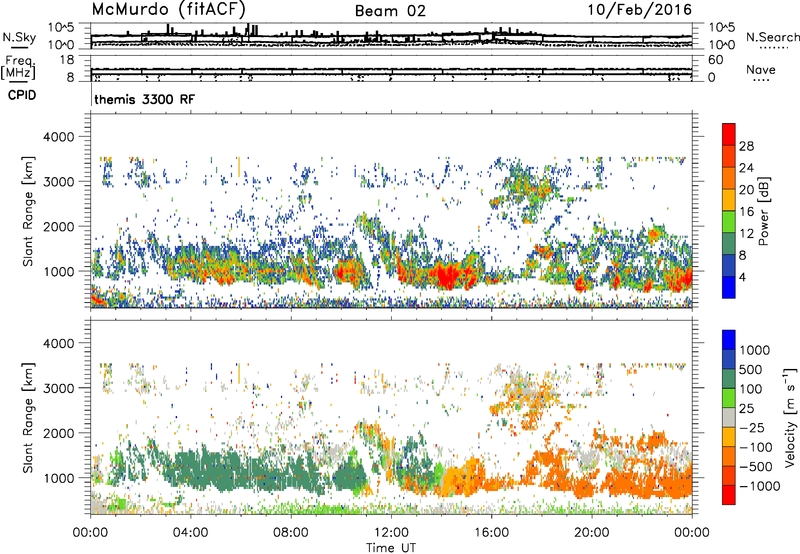This screenshot has width=800, height=554.
Task: Pick the red bottom segment of Velocity colorbar
Action: [729, 495]
